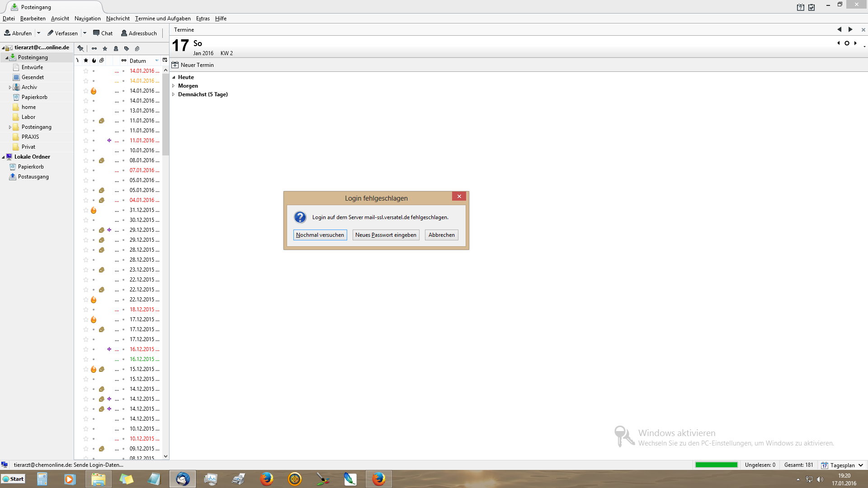The height and width of the screenshot is (488, 868).
Task: Open the Chat toolbar button
Action: pos(103,33)
